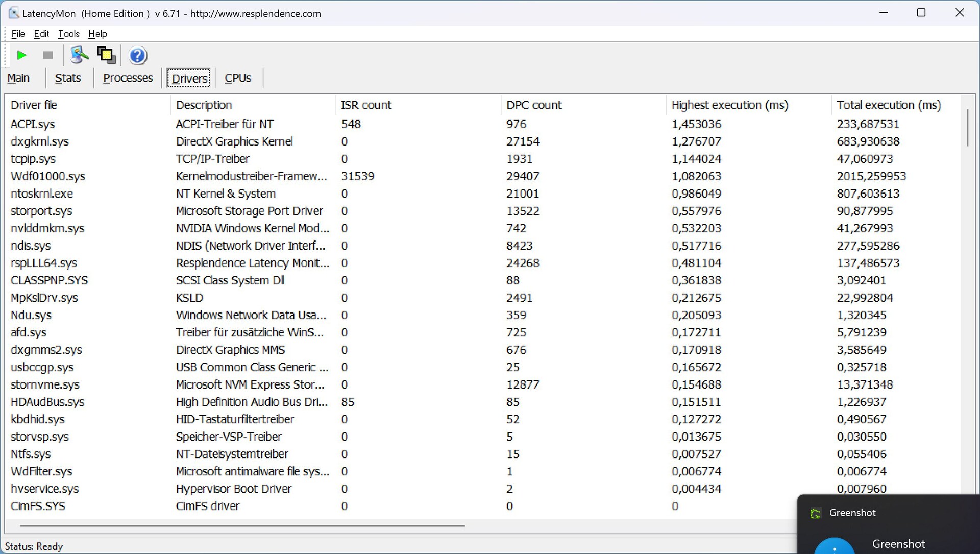Image resolution: width=980 pixels, height=554 pixels.
Task: Open the Edit menu
Action: click(41, 34)
